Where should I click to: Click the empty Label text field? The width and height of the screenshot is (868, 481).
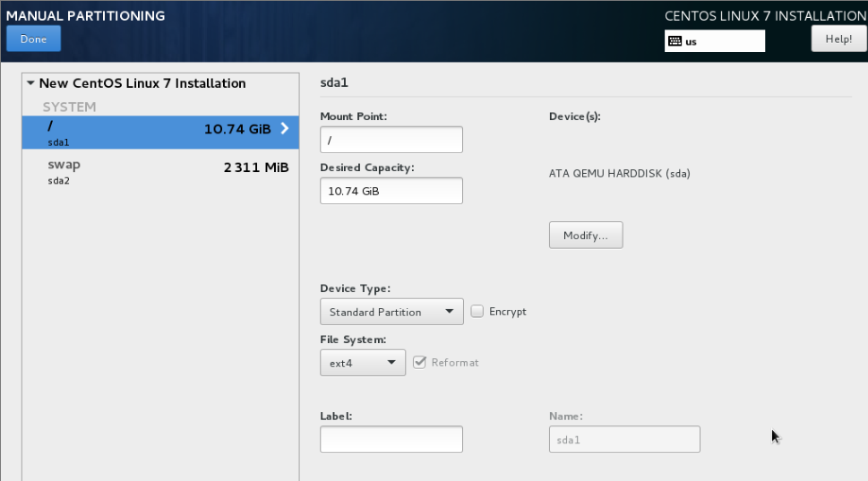point(391,440)
